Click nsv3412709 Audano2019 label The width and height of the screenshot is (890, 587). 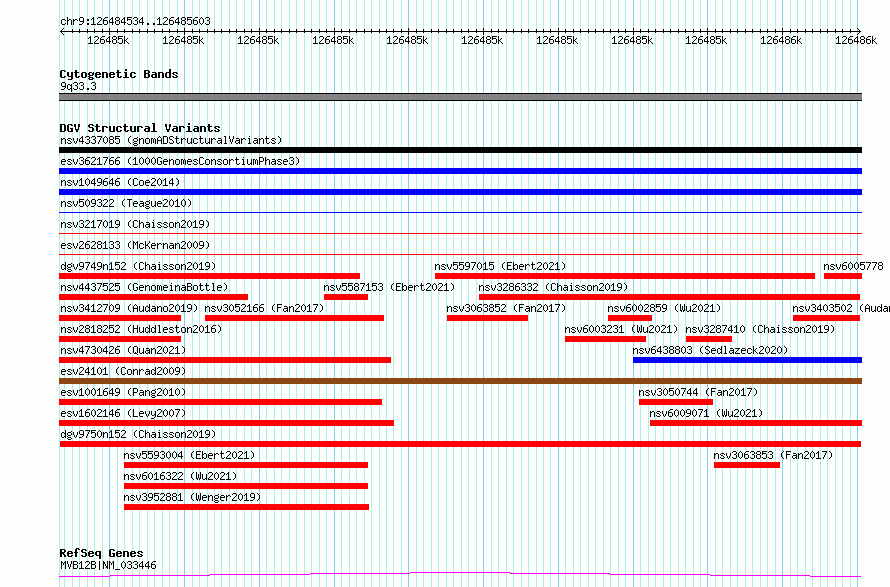[129, 308]
